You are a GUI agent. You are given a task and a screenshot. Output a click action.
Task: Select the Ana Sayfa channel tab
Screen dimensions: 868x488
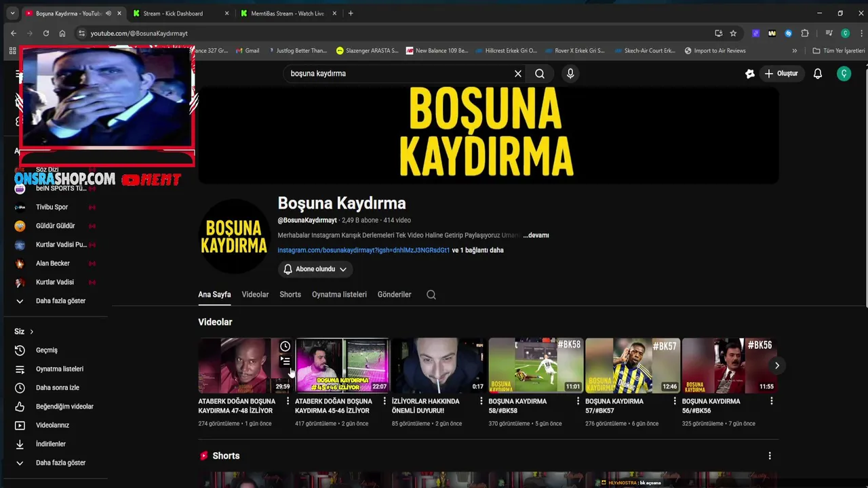tap(214, 295)
